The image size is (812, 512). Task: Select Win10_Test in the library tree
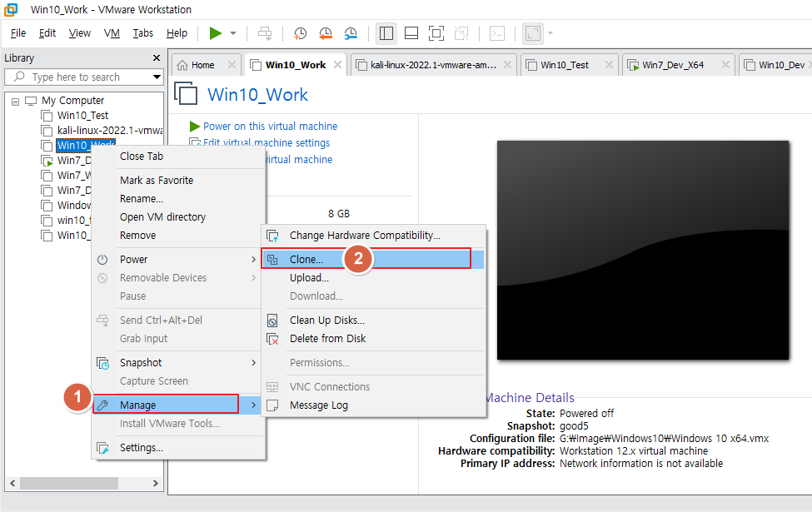point(82,116)
